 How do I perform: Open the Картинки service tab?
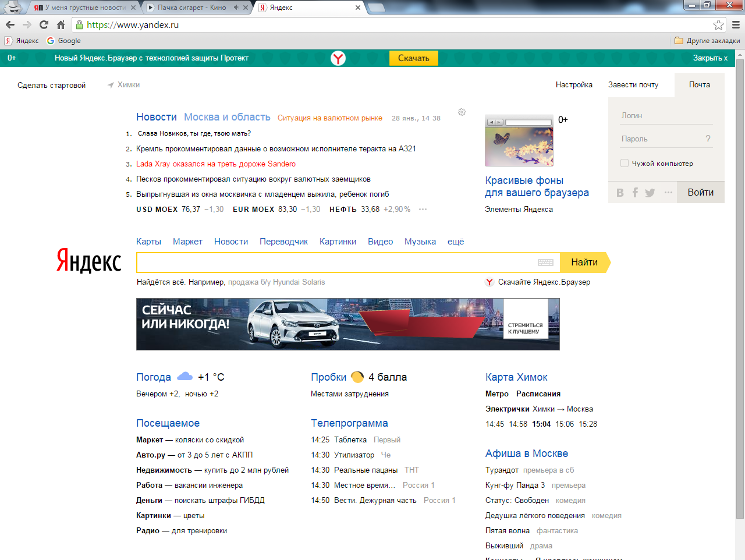click(x=338, y=242)
